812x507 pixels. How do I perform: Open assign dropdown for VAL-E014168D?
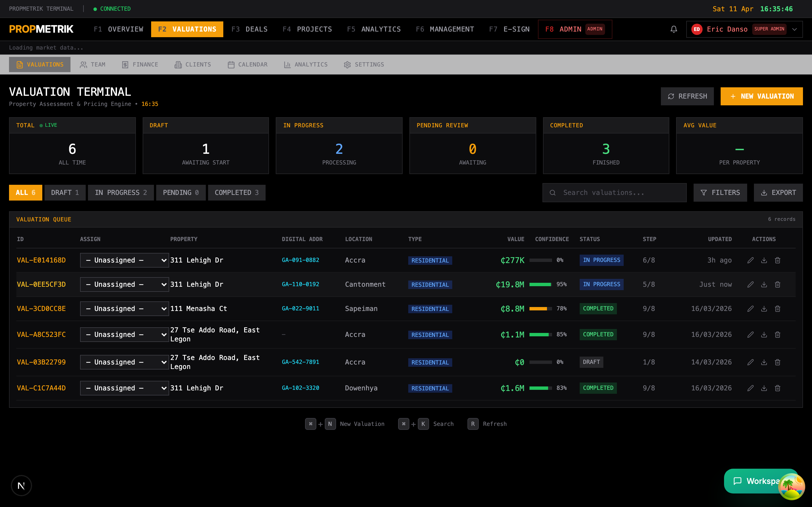(125, 260)
